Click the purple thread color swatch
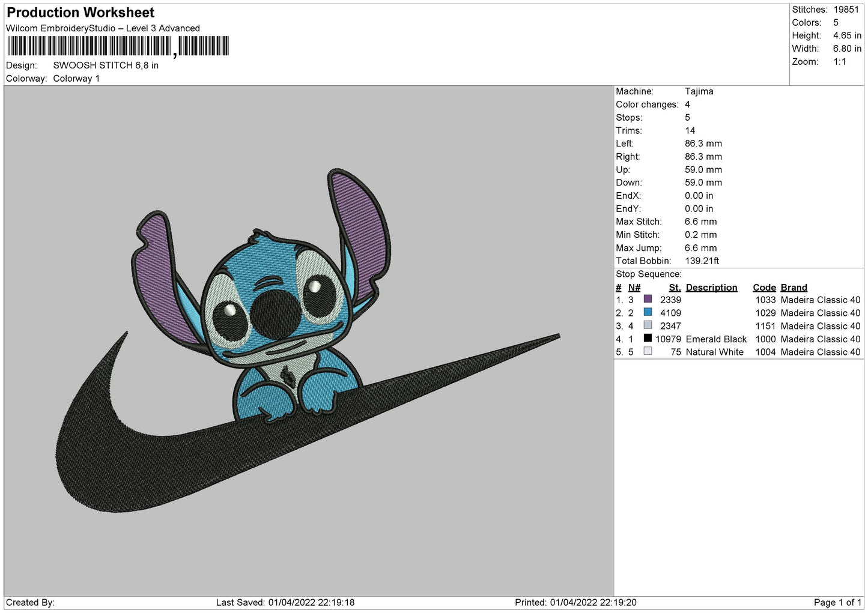Screen dimensions: 868x613 (648, 299)
